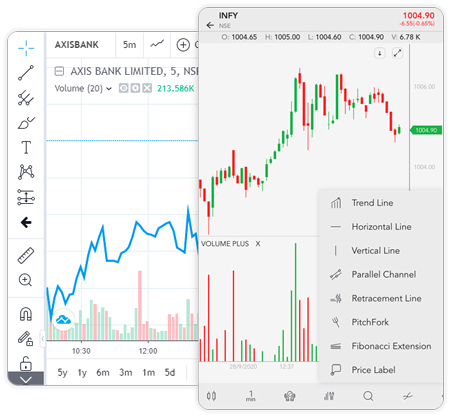The image size is (450, 416).
Task: Open search icon in bottom bar
Action: (368, 396)
